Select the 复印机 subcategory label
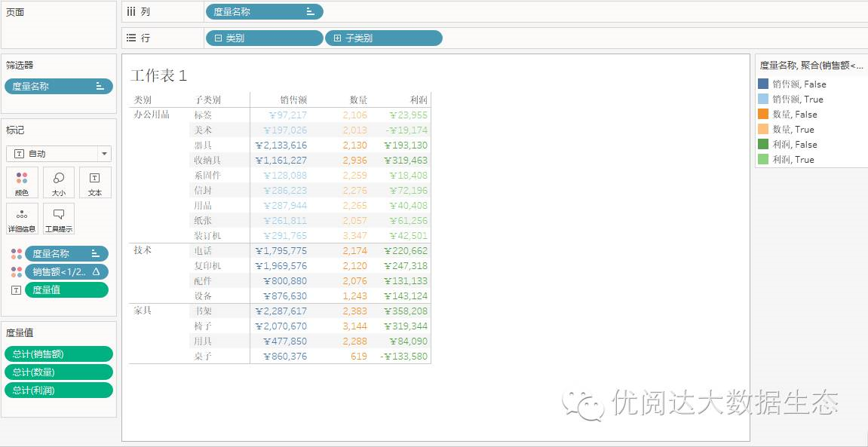868x447 pixels. (207, 265)
